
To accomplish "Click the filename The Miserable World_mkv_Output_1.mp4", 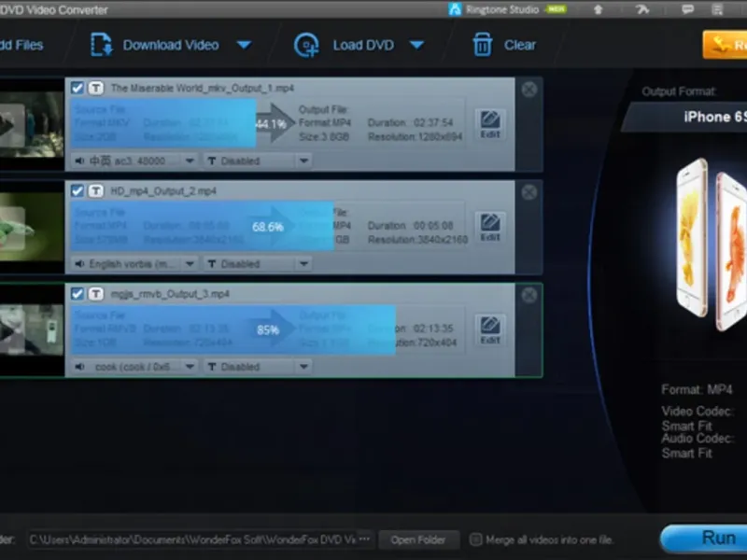I will [x=203, y=88].
